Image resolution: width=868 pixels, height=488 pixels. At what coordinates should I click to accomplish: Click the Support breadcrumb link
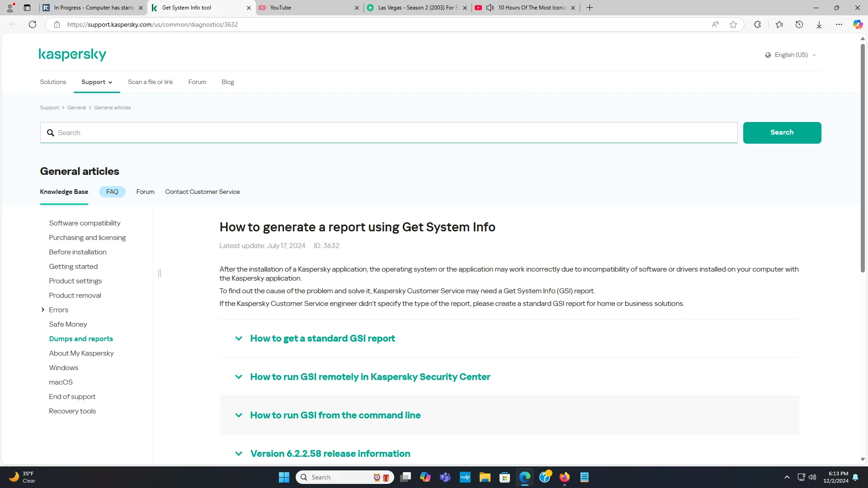49,108
